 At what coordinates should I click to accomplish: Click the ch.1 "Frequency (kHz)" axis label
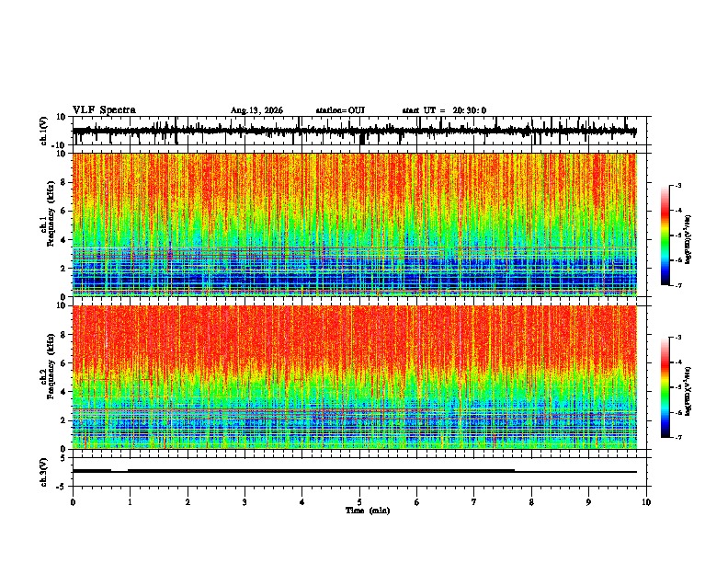point(51,214)
